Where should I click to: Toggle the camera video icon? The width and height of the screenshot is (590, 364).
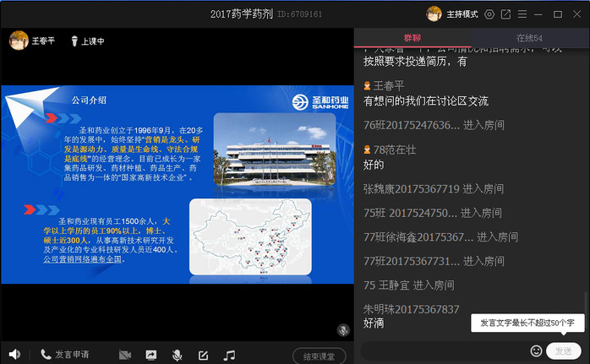click(125, 355)
